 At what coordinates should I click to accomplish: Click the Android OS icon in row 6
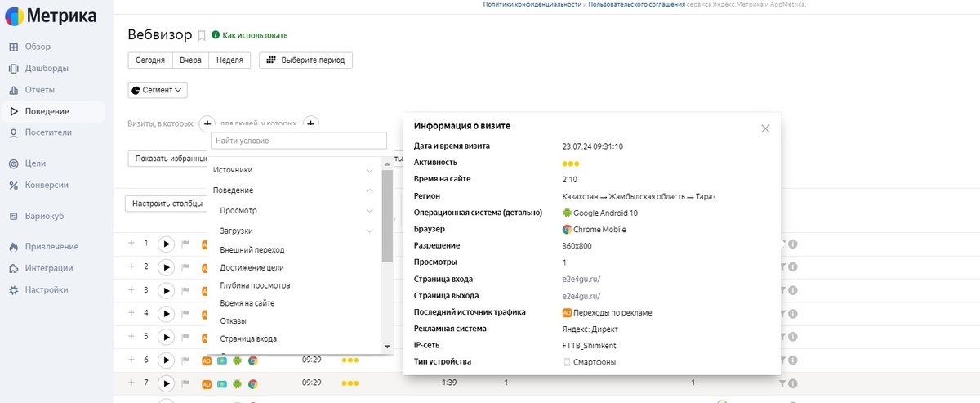238,360
